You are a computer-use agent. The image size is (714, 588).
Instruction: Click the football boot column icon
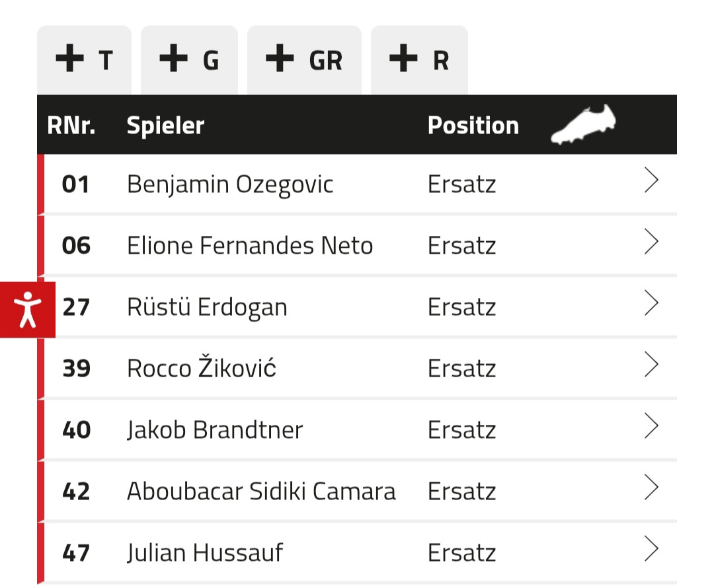[583, 125]
